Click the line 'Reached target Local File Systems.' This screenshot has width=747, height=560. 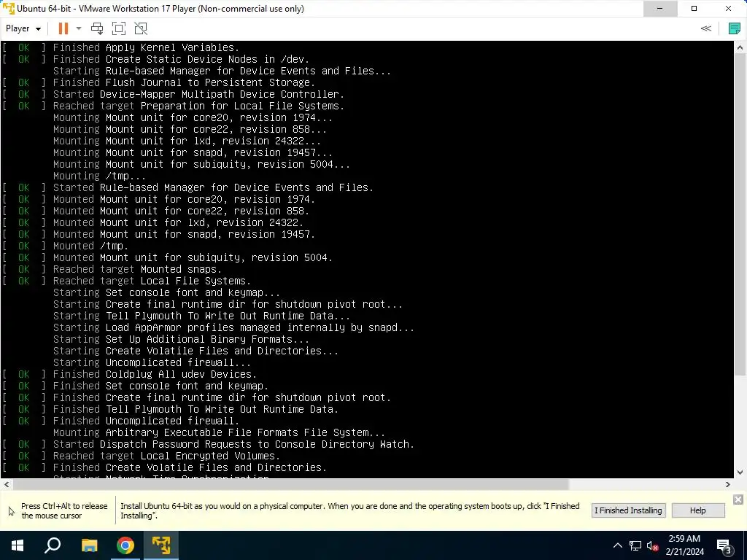click(x=152, y=281)
